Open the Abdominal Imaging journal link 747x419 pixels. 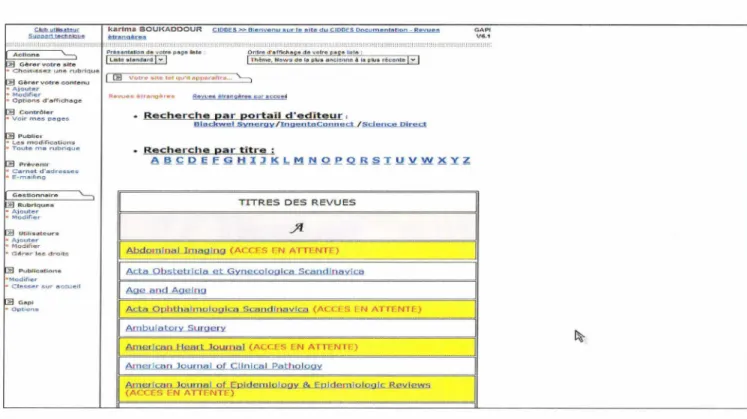(176, 250)
